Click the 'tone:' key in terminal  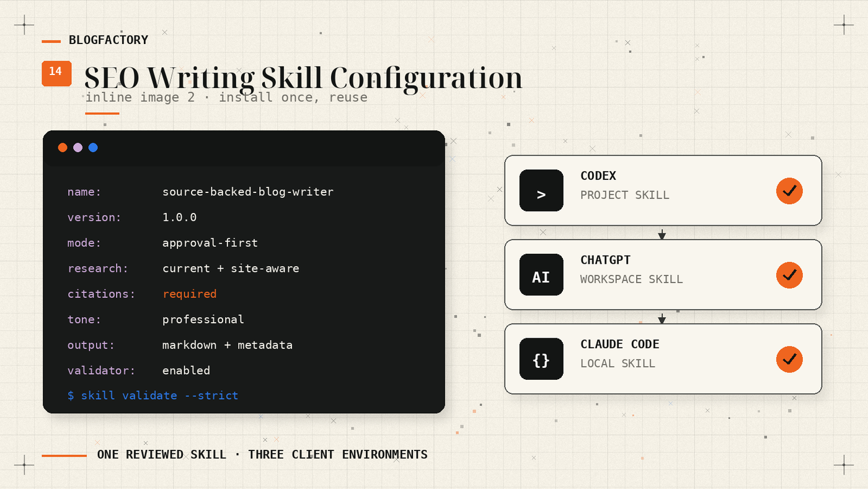click(x=84, y=320)
